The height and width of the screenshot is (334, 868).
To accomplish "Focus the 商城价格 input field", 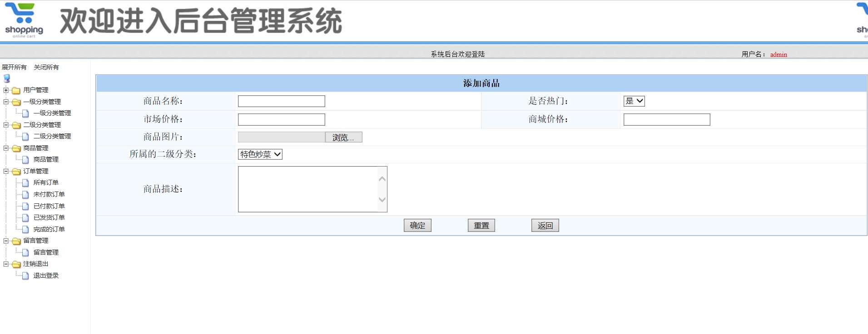I will (x=667, y=119).
